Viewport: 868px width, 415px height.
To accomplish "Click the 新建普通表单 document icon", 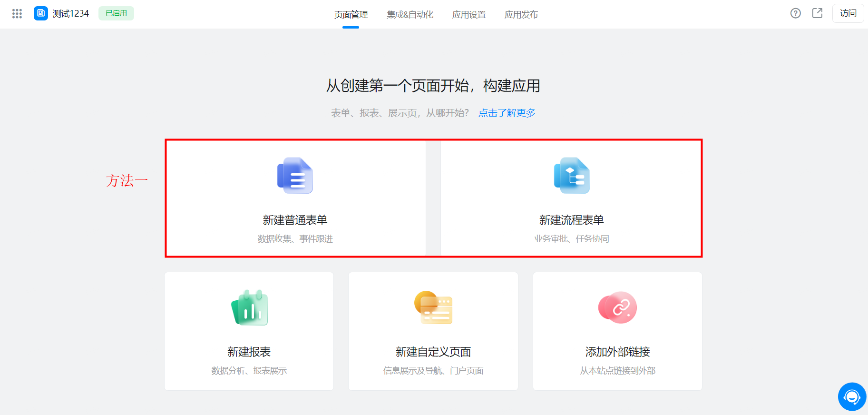I will [x=295, y=176].
